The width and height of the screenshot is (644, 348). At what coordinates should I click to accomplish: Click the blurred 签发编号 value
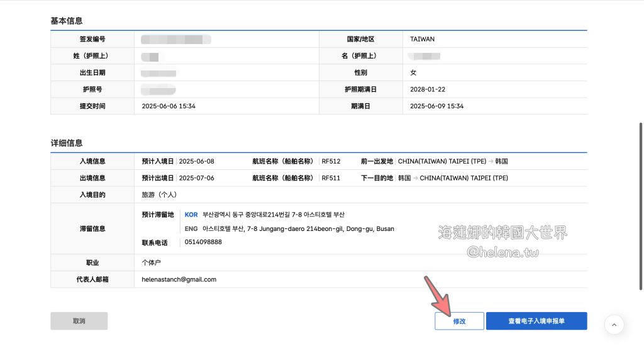click(x=175, y=40)
